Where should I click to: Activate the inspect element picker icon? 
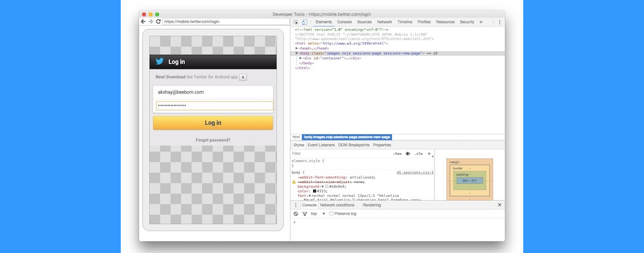tap(296, 22)
